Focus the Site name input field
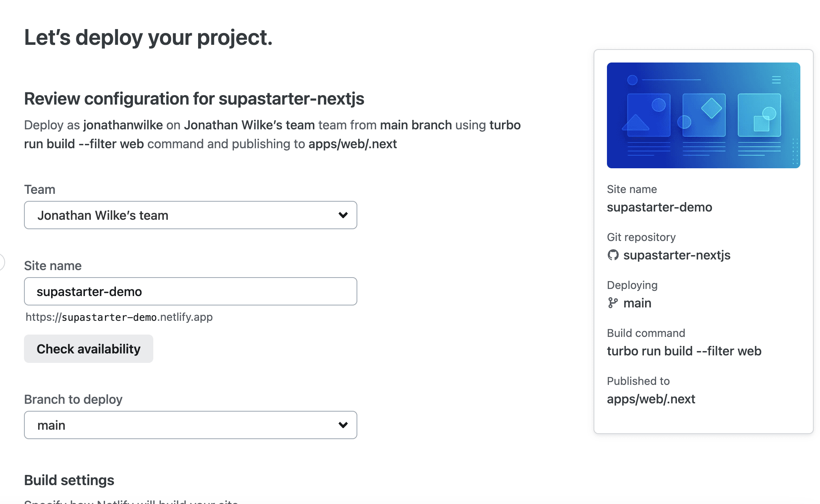Viewport: 820px width, 504px height. 191,291
